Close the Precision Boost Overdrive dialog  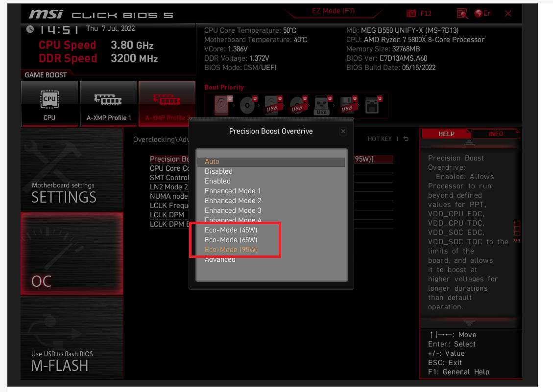click(x=343, y=131)
